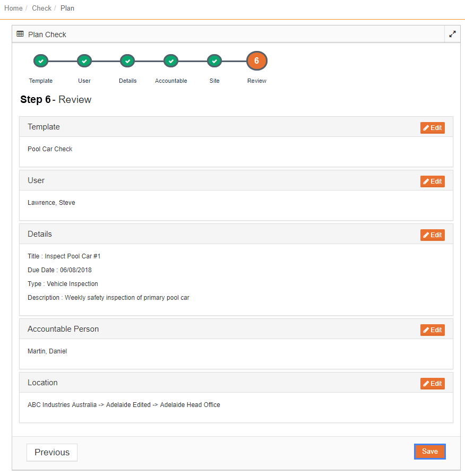Save the planned check
The height and width of the screenshot is (476, 465).
tap(430, 452)
